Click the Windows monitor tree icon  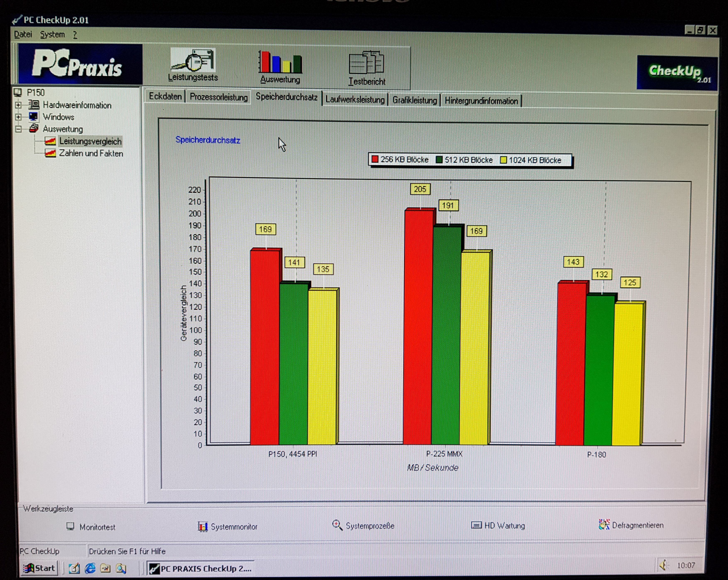pyautogui.click(x=33, y=117)
